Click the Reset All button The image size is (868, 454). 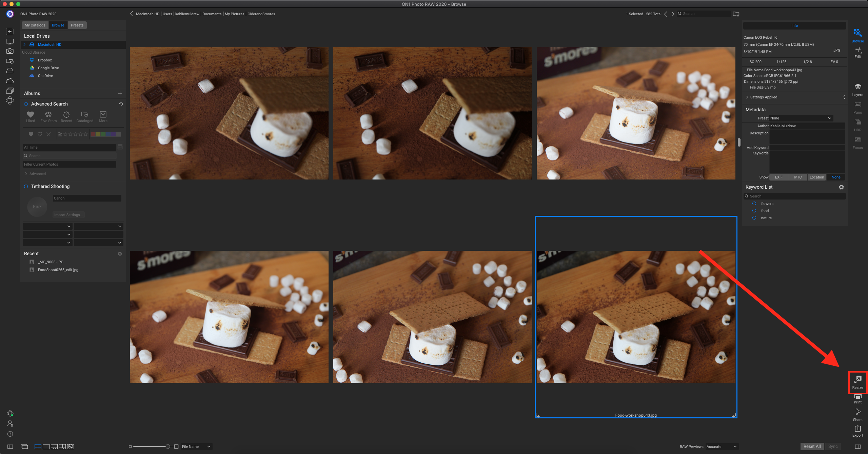pos(812,447)
